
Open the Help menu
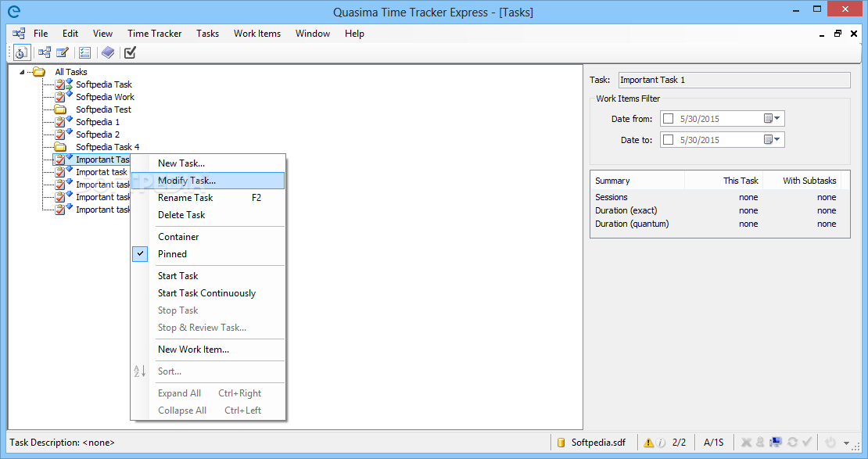coord(354,33)
